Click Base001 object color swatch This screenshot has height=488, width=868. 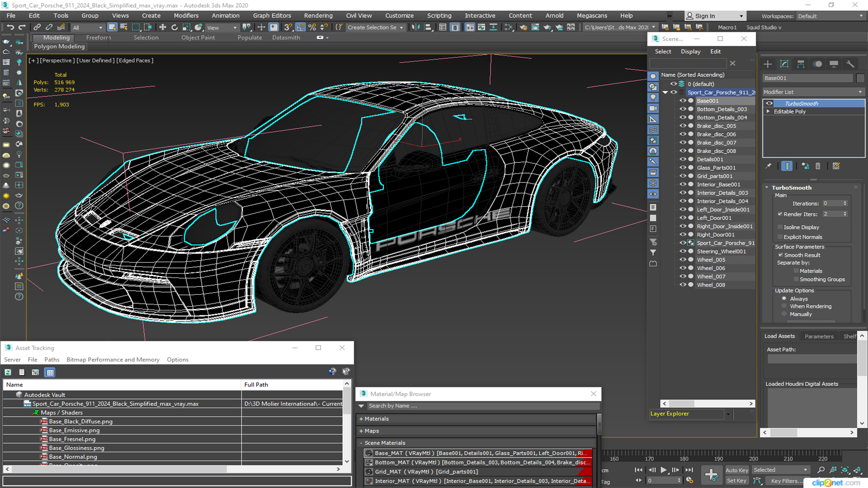coord(860,78)
